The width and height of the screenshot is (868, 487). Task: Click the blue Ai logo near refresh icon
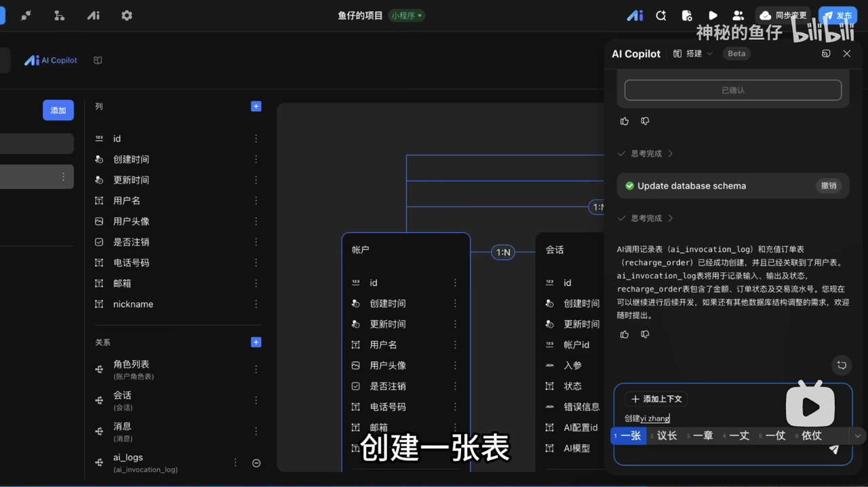coord(635,16)
